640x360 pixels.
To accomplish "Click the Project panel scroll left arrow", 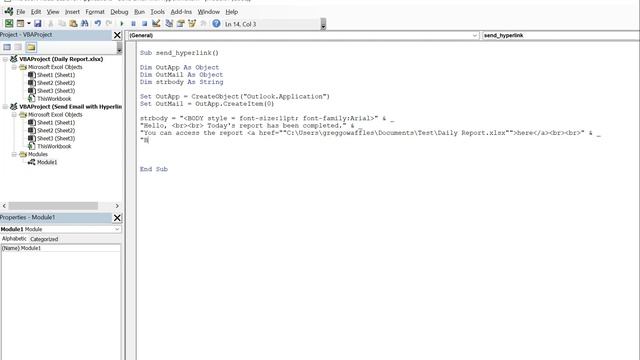I will [x=4, y=206].
